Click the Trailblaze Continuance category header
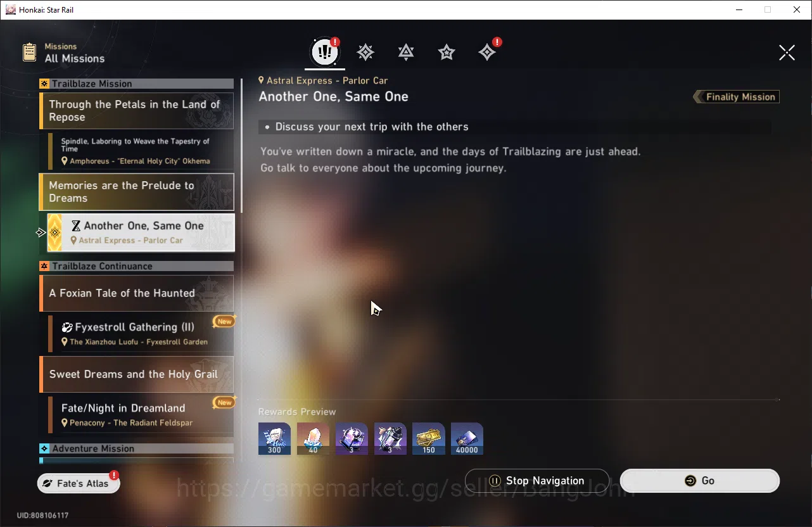This screenshot has width=812, height=527. click(136, 266)
